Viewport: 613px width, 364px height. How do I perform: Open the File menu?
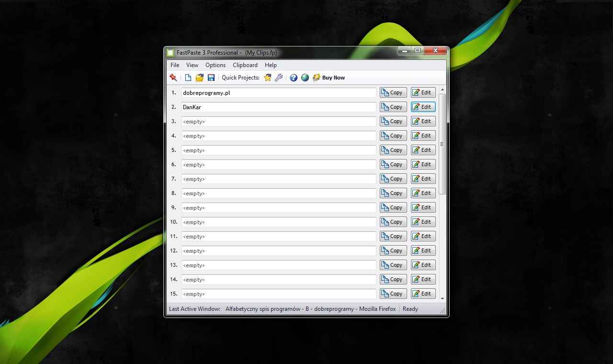click(x=174, y=65)
